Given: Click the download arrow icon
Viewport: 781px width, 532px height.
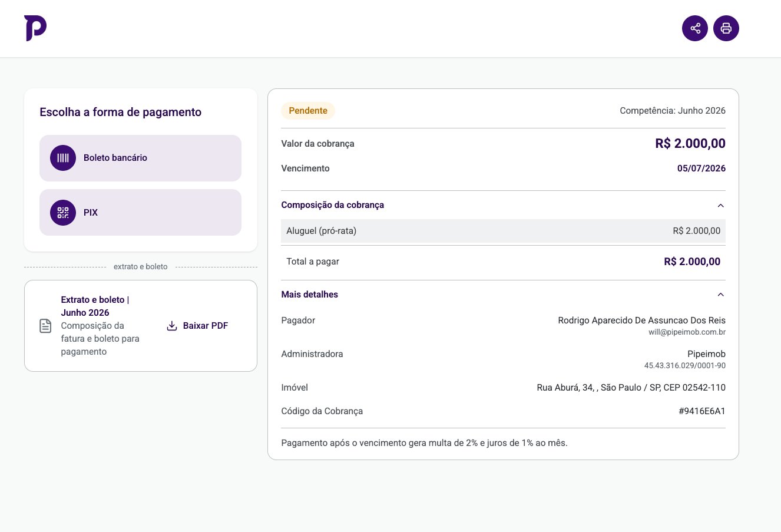Looking at the screenshot, I should [172, 326].
